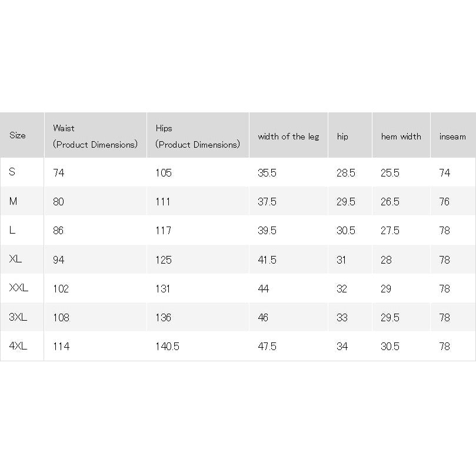Viewport: 476px width, 476px height.
Task: Select the S size row label
Action: click(12, 172)
